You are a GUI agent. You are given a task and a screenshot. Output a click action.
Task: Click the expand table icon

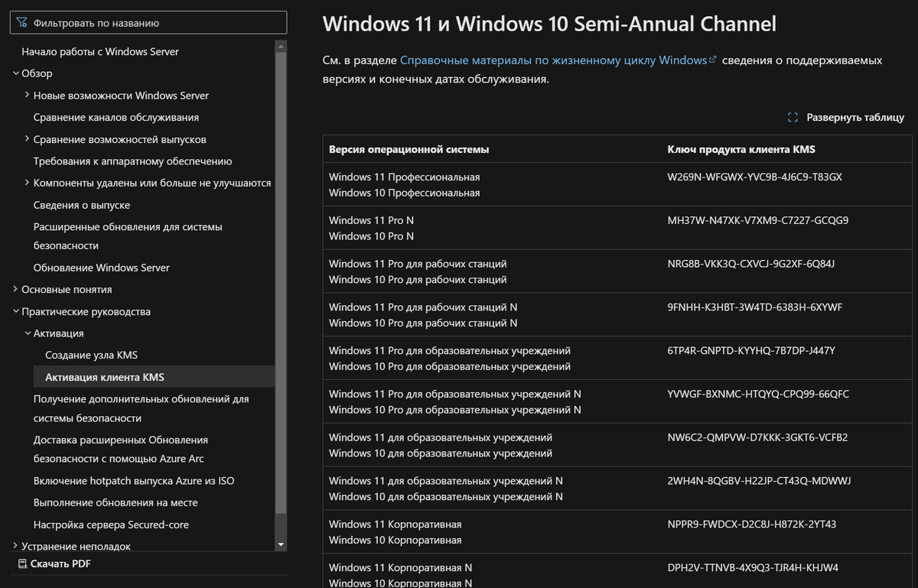793,118
